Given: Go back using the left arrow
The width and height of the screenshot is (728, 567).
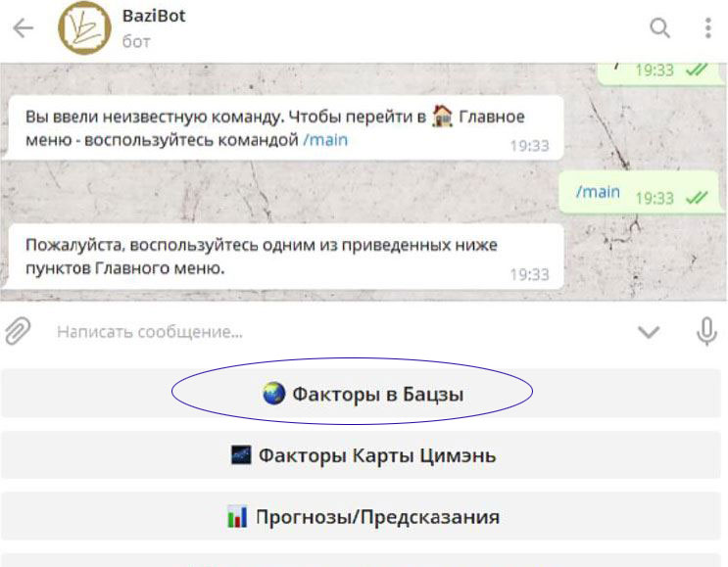Looking at the screenshot, I should pos(23,28).
